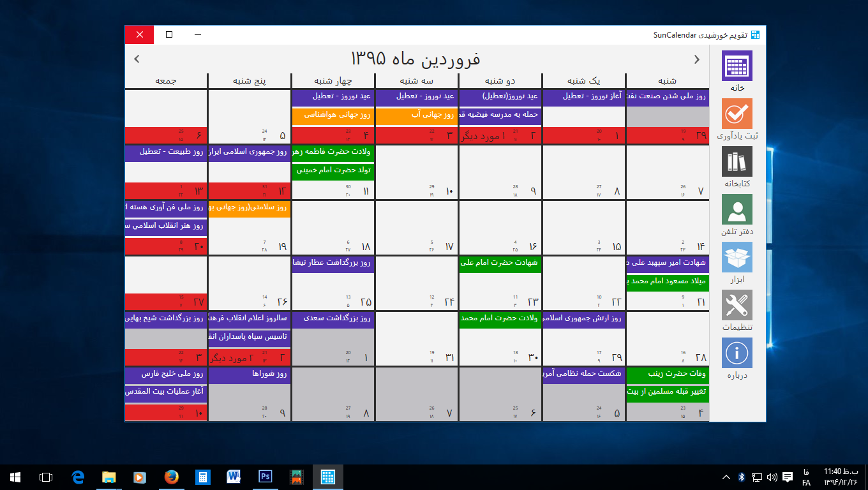Open the volume control in system tray
The image size is (868, 490).
[772, 477]
